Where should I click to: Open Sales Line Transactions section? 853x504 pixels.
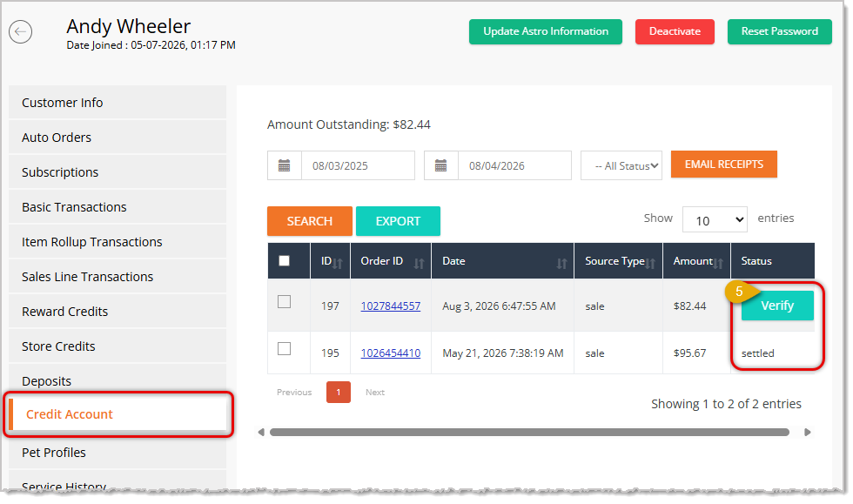coord(118,277)
